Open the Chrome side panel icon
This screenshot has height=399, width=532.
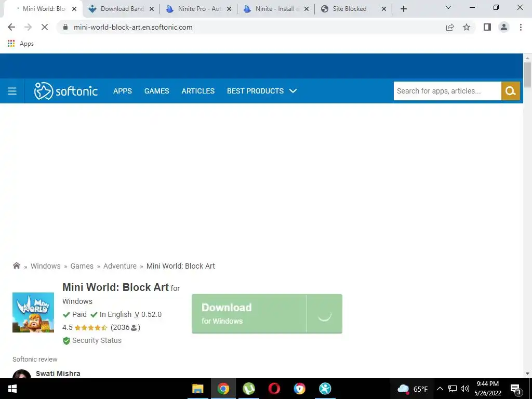487,27
